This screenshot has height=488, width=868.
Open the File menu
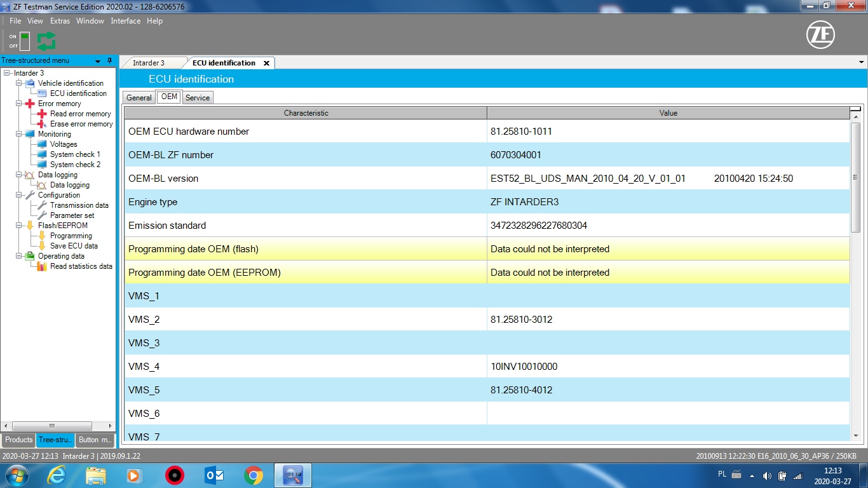point(15,21)
